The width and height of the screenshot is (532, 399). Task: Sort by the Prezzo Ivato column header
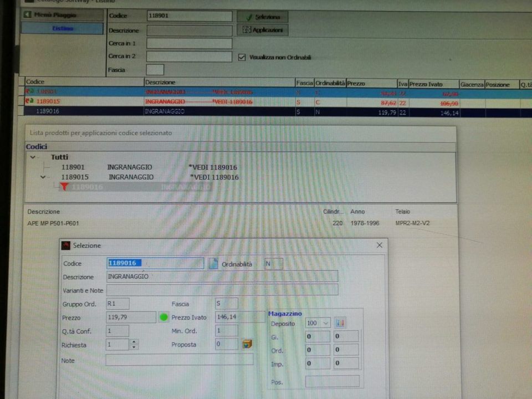(433, 83)
